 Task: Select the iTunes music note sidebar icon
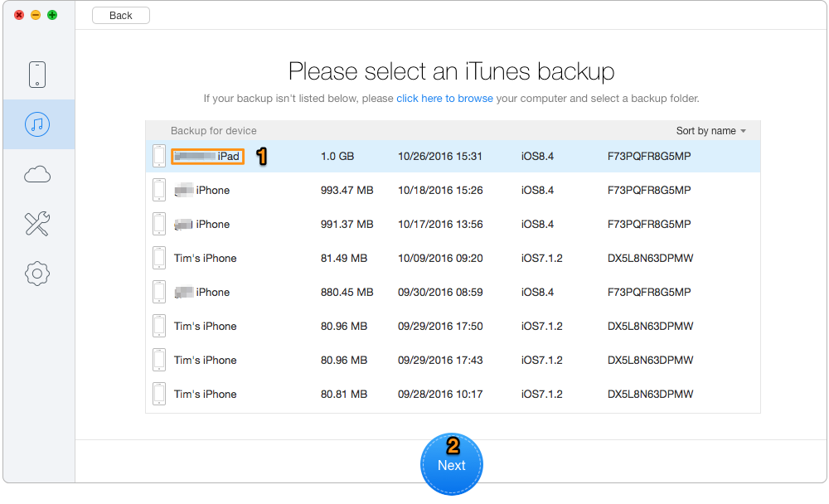[x=37, y=124]
